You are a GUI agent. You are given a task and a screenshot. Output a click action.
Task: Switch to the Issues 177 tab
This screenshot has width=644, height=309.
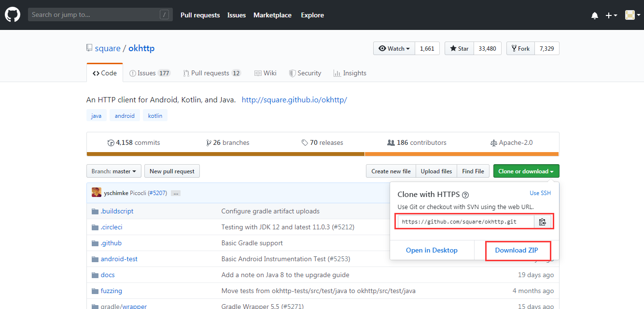click(150, 73)
